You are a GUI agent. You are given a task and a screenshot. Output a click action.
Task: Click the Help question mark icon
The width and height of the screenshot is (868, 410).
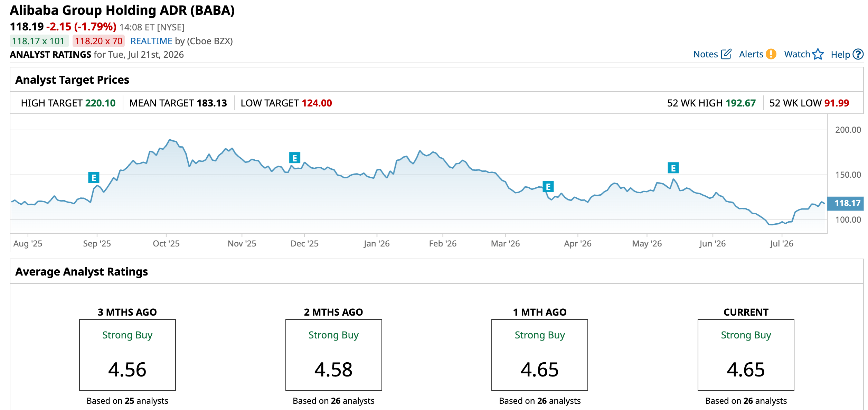(x=858, y=54)
